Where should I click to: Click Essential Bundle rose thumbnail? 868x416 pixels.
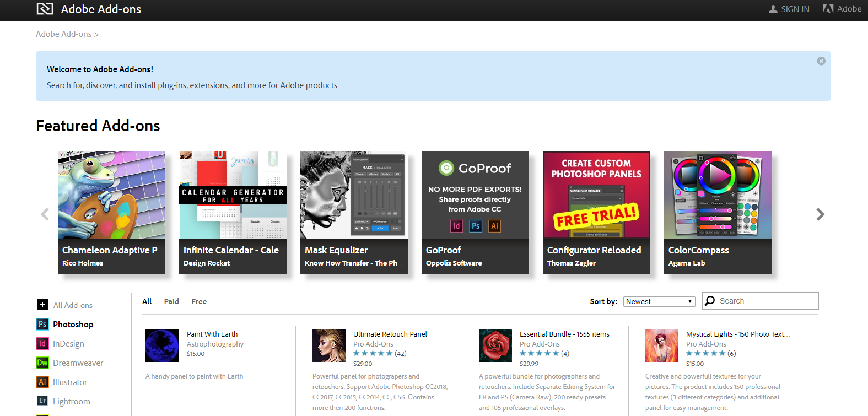pyautogui.click(x=495, y=345)
